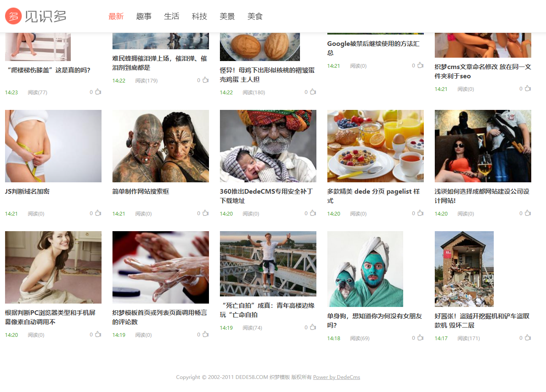Like the Google被禁后继续使用 article
The width and height of the screenshot is (546, 392).
[420, 65]
